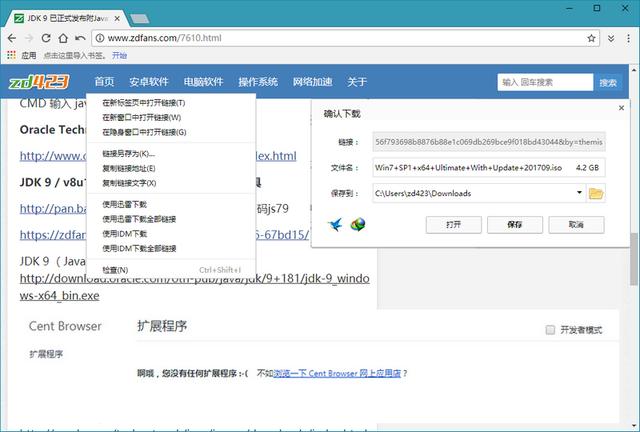Screen dimensions: 640x432
Task: Click the site info icon in address bar
Action: click(100, 38)
